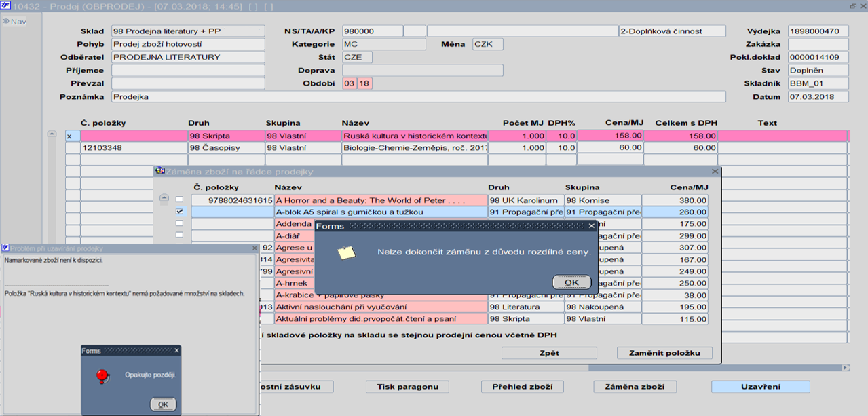Click the horizontal scrollbar right arrow
This screenshot has width=868, height=416.
[845, 368]
